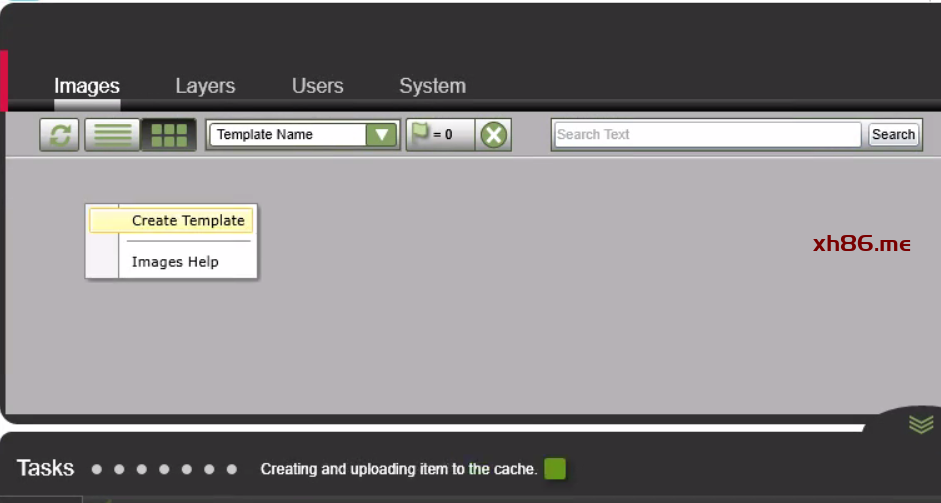Click the Tasks progress dots indicator
This screenshot has height=503, width=941.
pos(164,468)
